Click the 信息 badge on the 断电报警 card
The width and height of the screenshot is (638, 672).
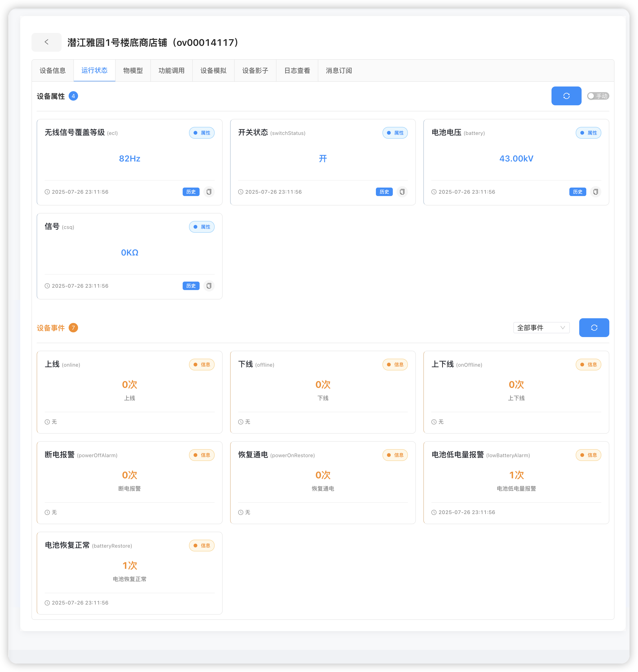click(202, 455)
